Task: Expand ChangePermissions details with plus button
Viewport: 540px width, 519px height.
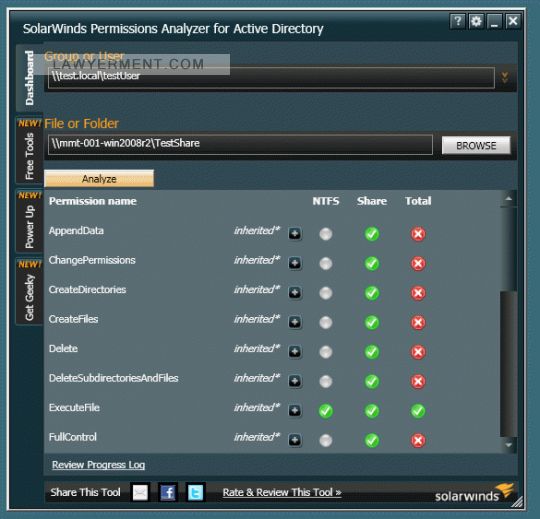Action: tap(295, 263)
